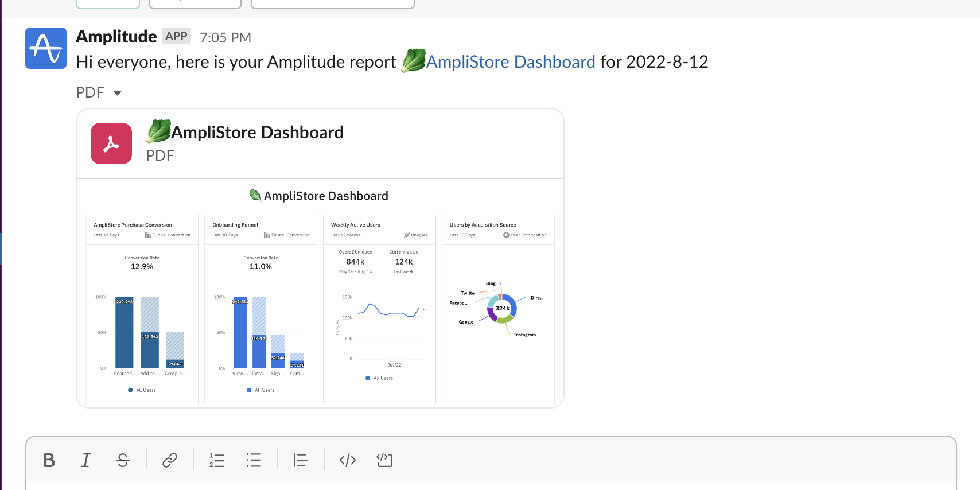Toggle bold formatting

[x=49, y=460]
